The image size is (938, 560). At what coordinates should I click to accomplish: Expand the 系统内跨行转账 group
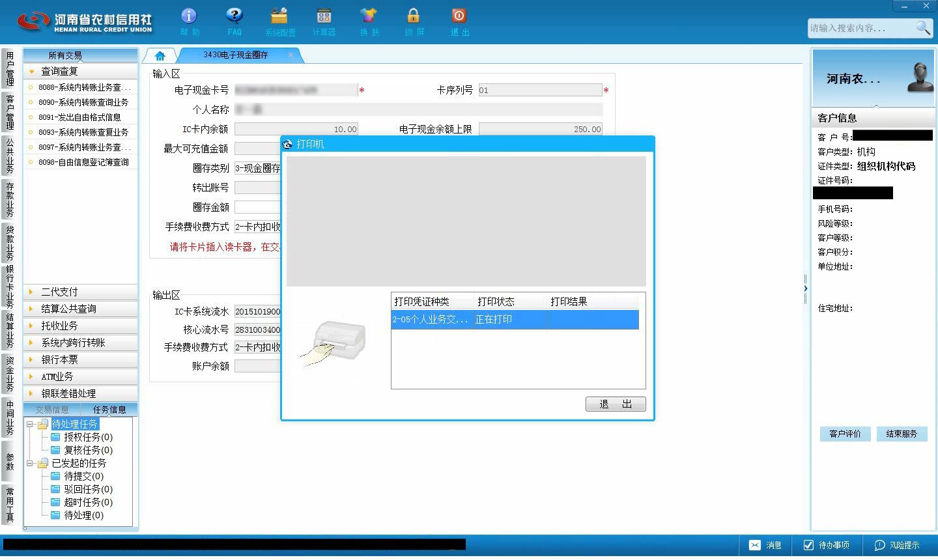(x=81, y=343)
